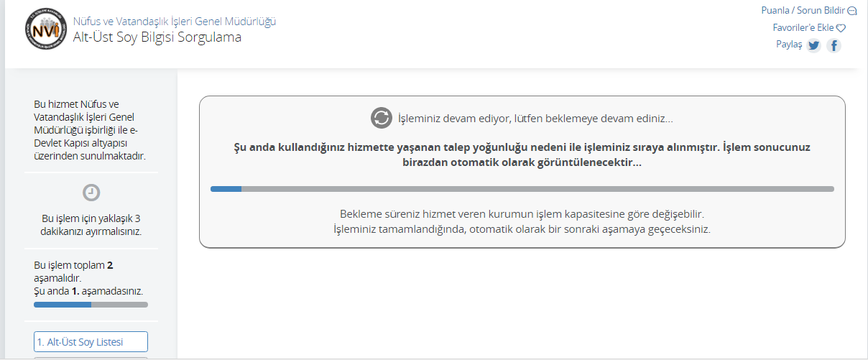The height and width of the screenshot is (360, 868).
Task: Click the speech bubble icon beside Sorun Bildir
Action: tap(853, 11)
